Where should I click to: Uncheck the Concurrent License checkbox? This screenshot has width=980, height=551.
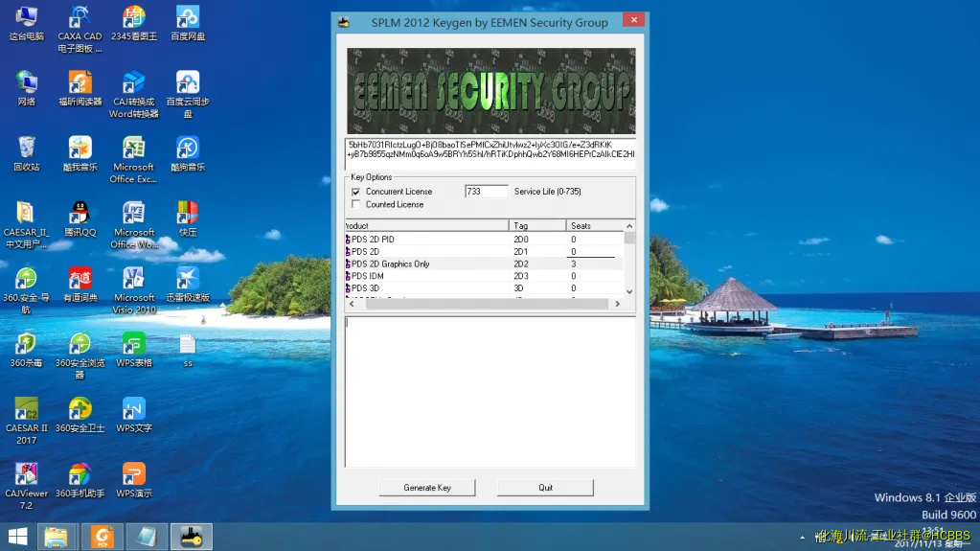tap(355, 192)
